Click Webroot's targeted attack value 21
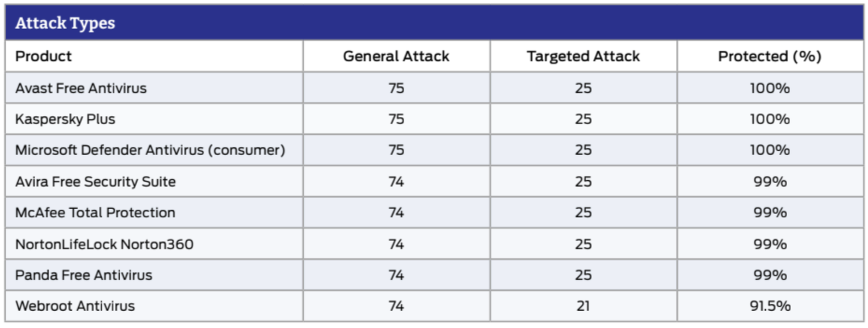 (583, 306)
